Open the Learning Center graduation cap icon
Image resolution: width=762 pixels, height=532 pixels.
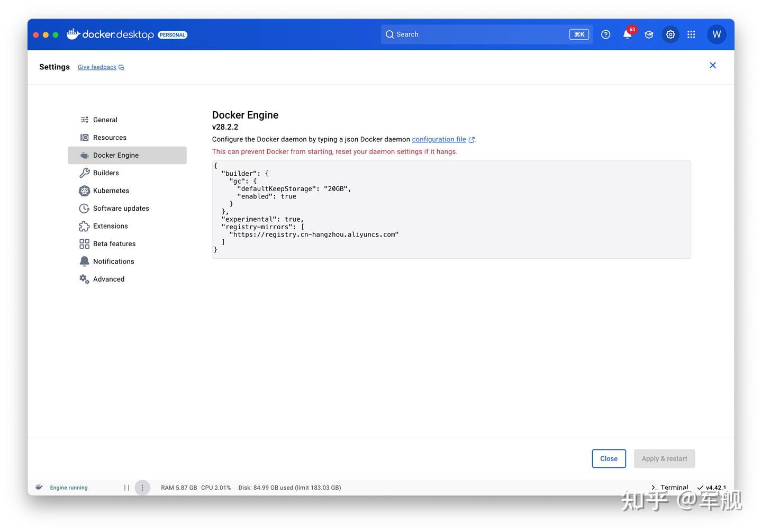[649, 34]
